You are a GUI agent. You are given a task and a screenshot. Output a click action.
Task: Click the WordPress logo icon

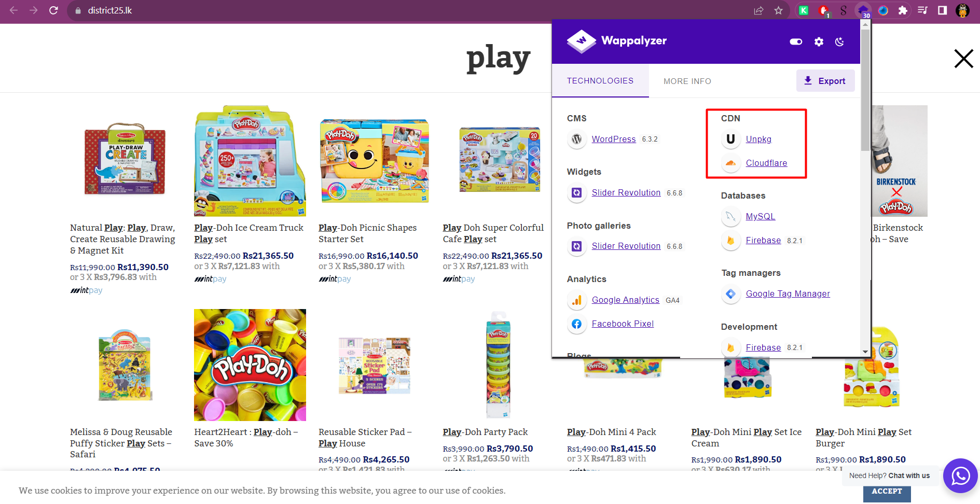point(576,139)
